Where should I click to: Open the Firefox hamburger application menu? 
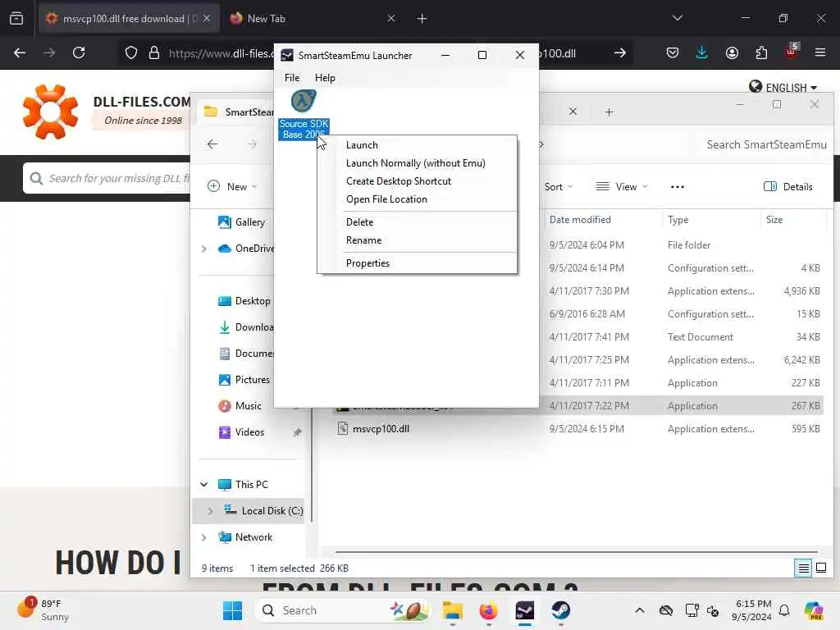[820, 52]
